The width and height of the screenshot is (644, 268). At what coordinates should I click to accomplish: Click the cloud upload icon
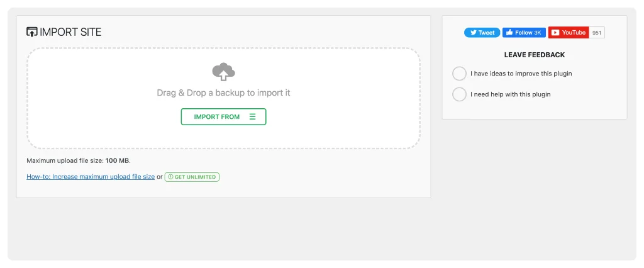223,72
